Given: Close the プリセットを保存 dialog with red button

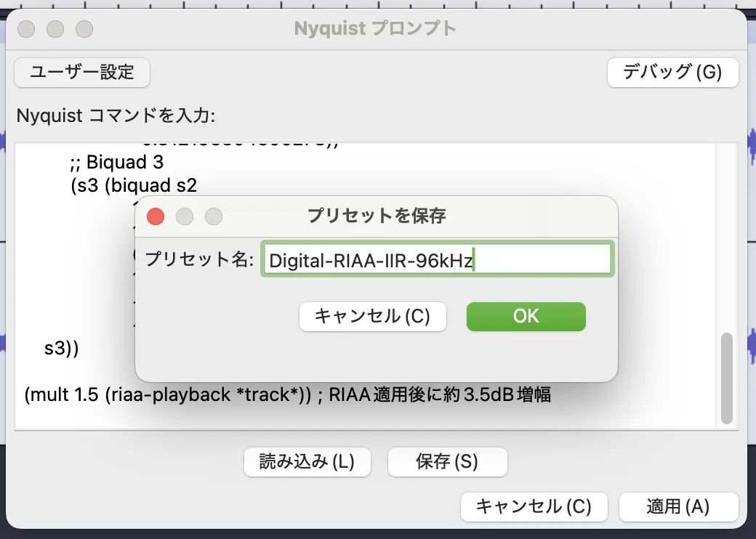Looking at the screenshot, I should [x=156, y=216].
